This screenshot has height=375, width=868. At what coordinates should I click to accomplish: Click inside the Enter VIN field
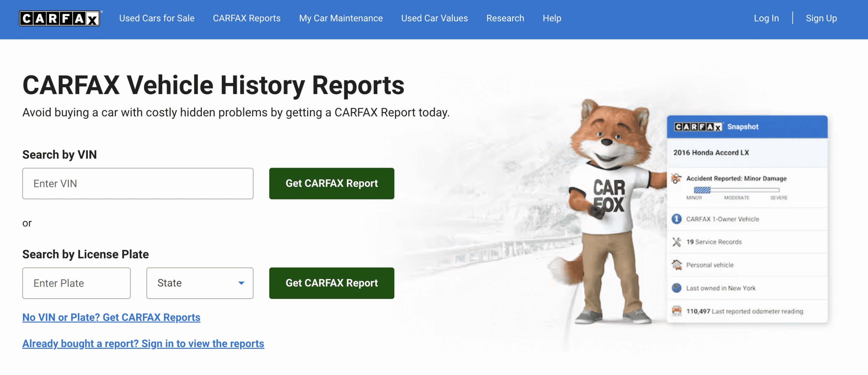tap(137, 183)
